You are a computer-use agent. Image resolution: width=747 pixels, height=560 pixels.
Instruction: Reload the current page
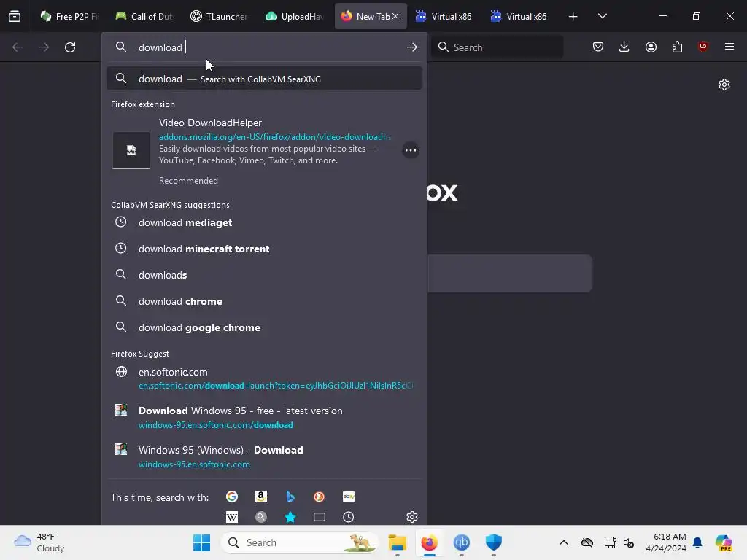pyautogui.click(x=70, y=47)
